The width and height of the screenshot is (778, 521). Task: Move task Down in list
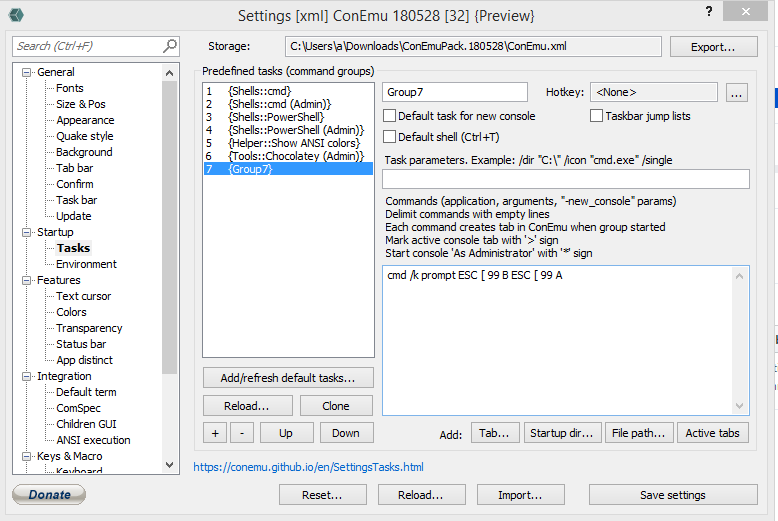click(x=346, y=433)
